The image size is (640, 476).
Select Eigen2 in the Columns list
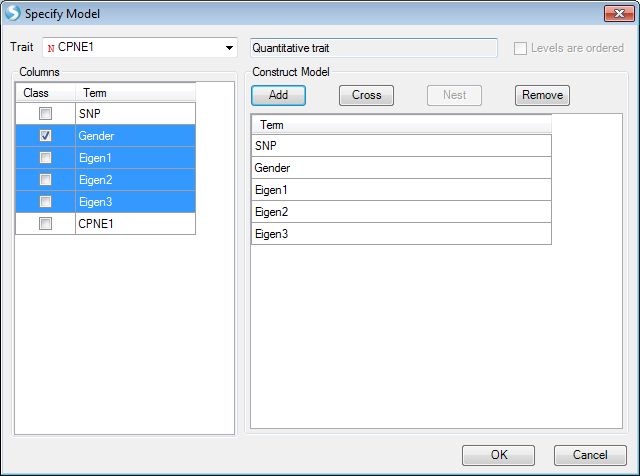point(135,180)
